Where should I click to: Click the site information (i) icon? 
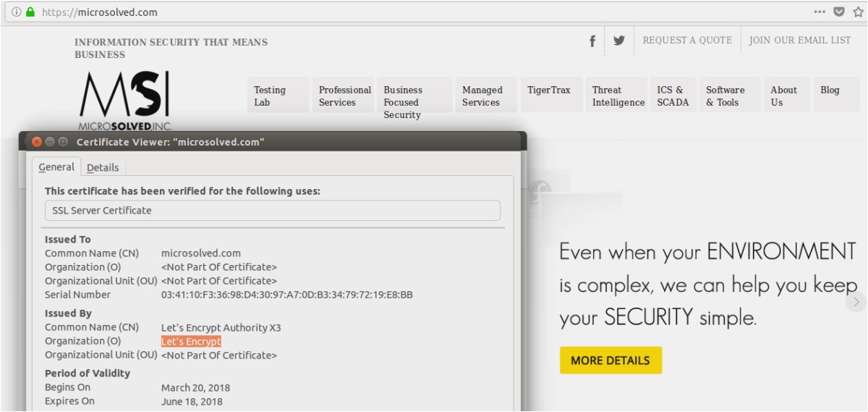[x=16, y=12]
